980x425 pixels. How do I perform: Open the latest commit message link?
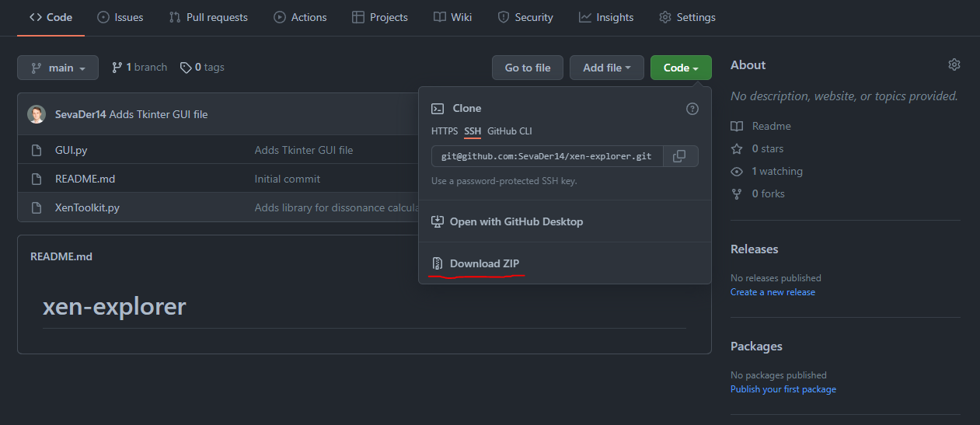159,114
